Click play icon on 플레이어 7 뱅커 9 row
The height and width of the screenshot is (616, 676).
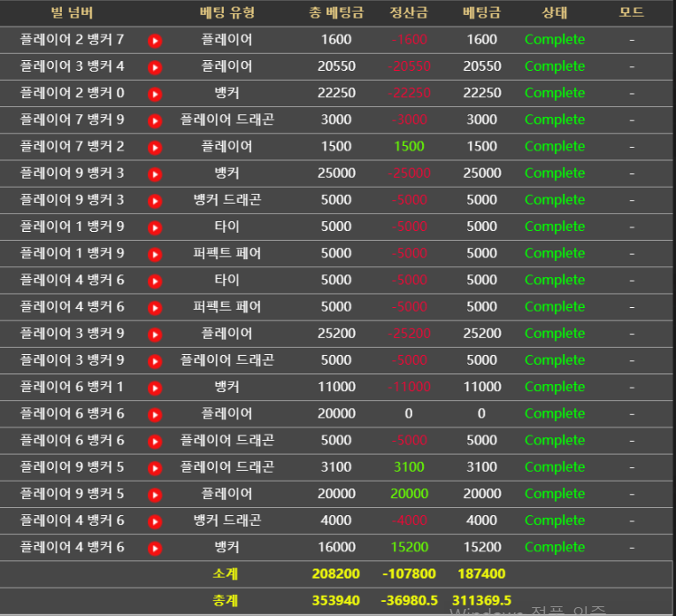pos(155,121)
